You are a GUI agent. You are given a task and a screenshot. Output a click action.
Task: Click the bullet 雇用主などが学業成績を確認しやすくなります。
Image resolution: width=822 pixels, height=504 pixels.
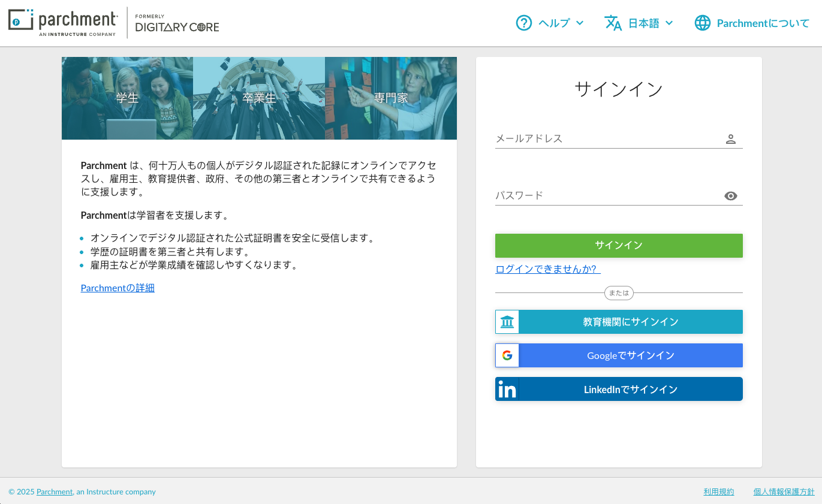(194, 265)
